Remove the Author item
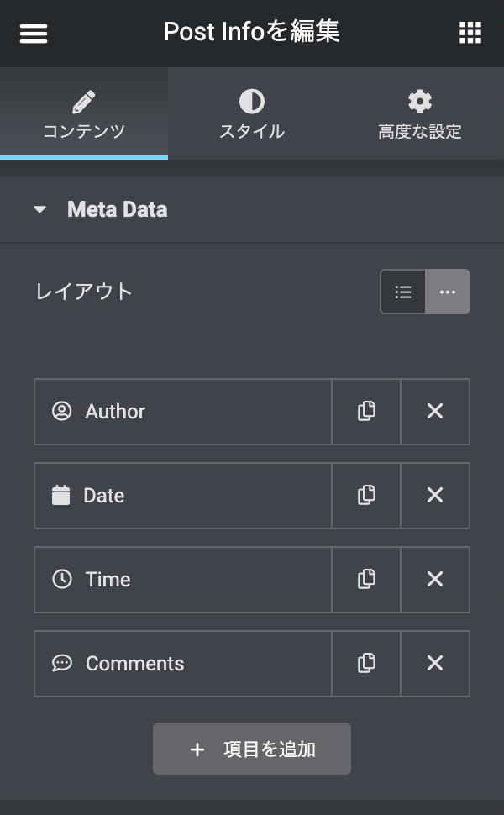This screenshot has height=815, width=504. point(435,412)
